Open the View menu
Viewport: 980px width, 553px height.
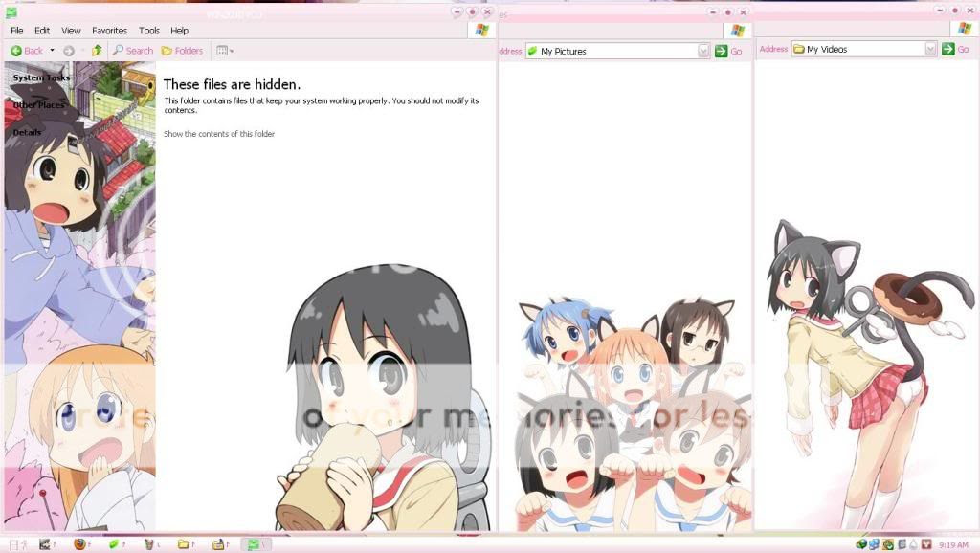click(x=71, y=31)
